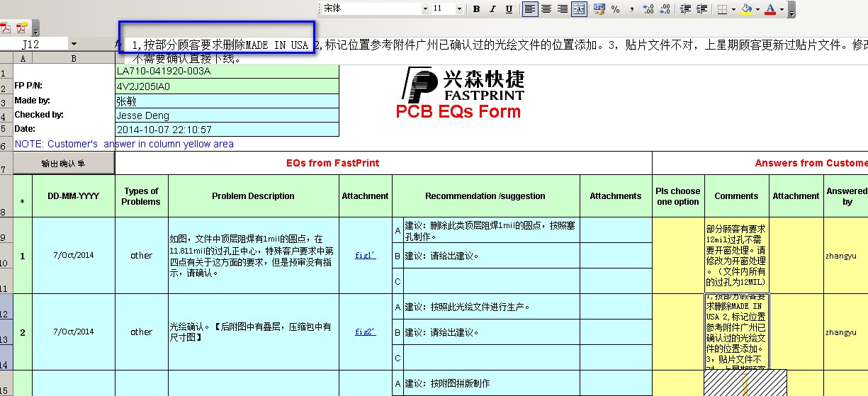Click the DD-MM-YYYY header cell
The height and width of the screenshot is (396, 868).
click(x=74, y=196)
